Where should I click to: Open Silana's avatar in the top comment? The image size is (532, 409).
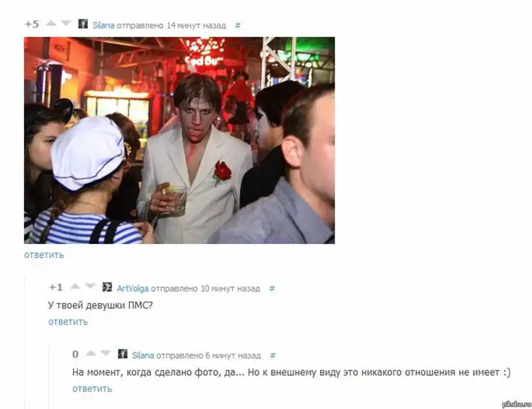tap(83, 24)
